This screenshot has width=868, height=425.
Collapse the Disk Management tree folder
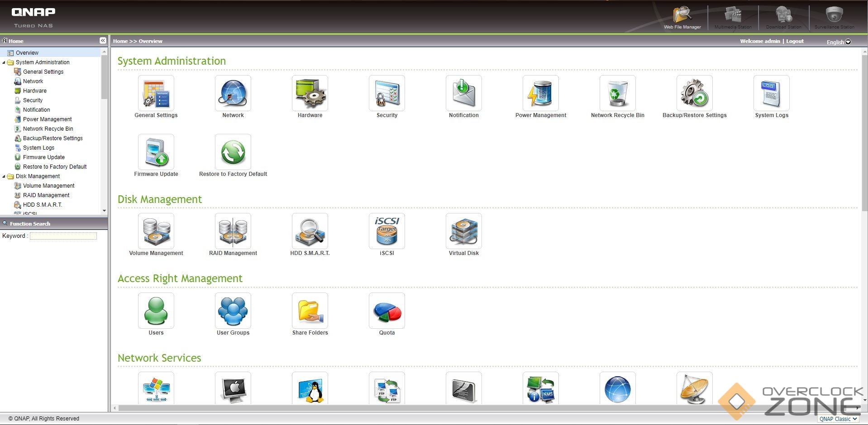click(x=4, y=176)
